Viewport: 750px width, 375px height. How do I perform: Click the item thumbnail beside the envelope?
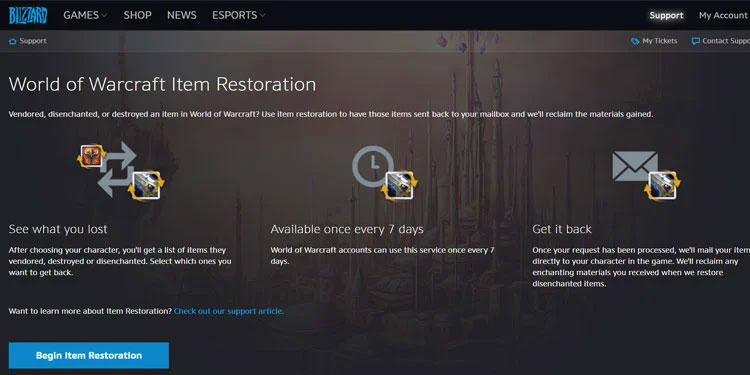[662, 186]
